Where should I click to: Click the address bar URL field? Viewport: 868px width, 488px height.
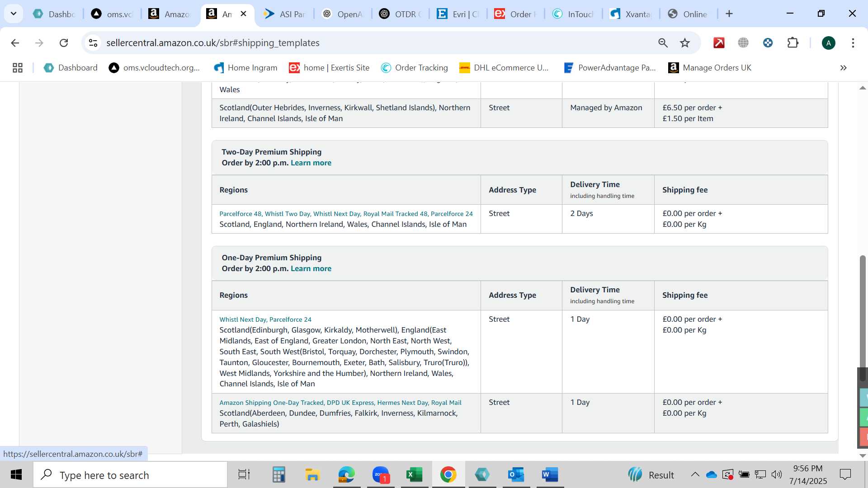375,43
